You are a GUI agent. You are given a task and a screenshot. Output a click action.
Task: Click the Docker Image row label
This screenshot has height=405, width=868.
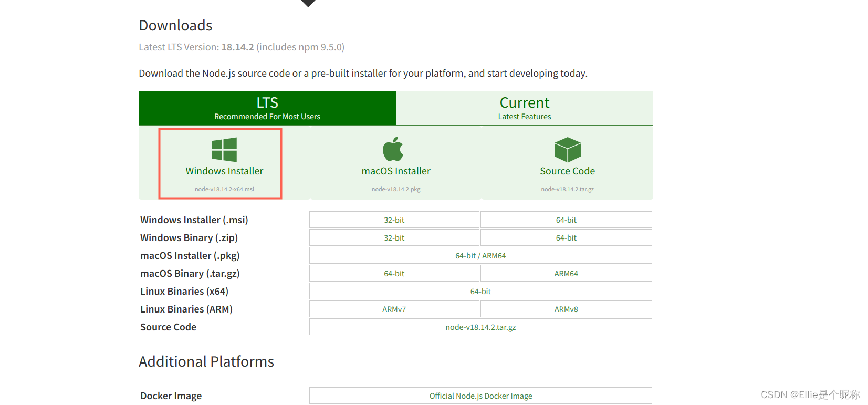(x=171, y=396)
